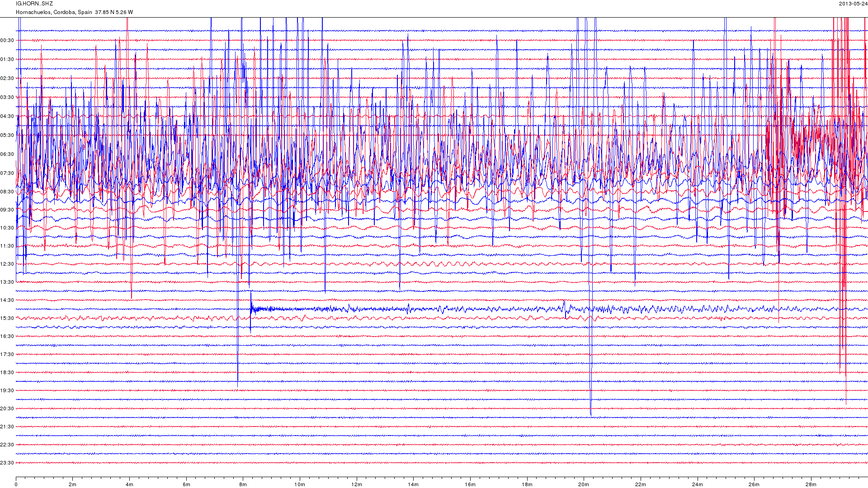Click the 14m axis label

pos(413,485)
